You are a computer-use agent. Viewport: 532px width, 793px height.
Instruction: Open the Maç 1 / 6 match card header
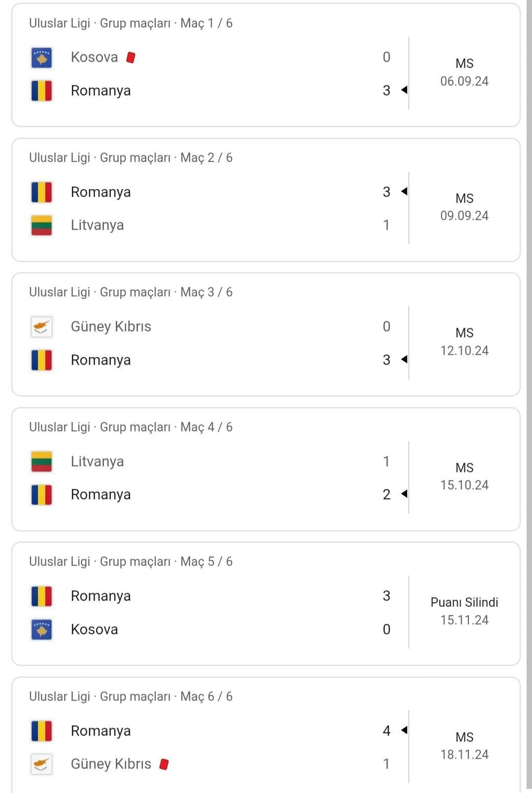[x=131, y=23]
